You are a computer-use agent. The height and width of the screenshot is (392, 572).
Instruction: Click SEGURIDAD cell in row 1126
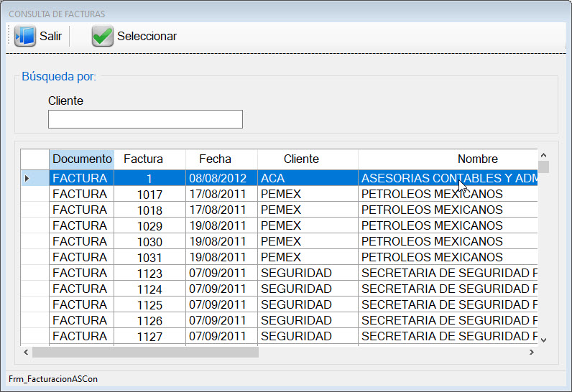[x=308, y=320]
